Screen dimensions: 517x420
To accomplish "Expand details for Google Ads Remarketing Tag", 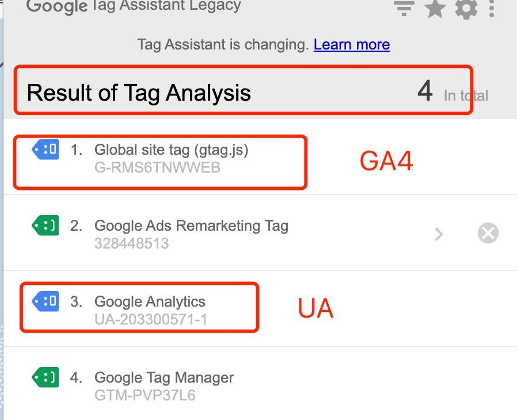I will tap(439, 234).
